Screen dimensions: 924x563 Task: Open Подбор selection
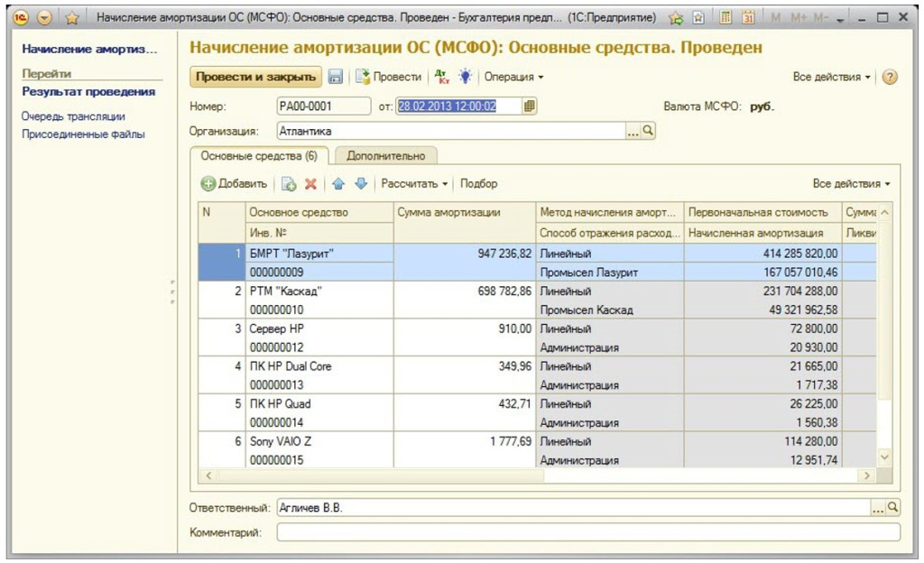478,184
